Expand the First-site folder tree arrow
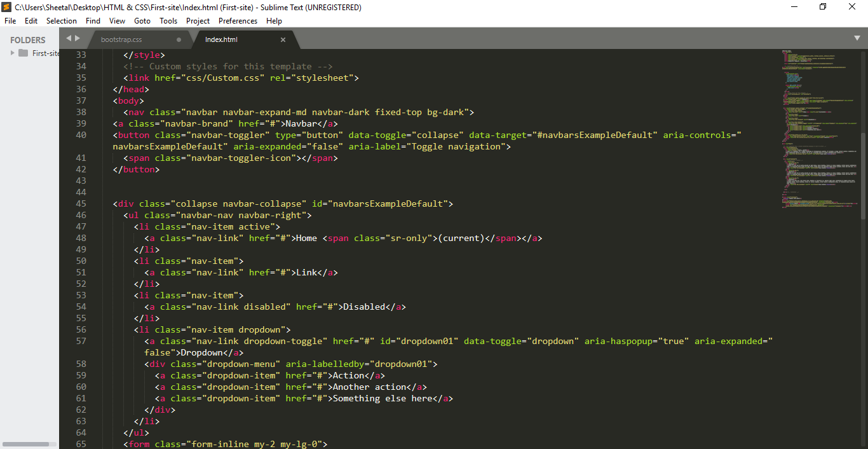This screenshot has height=449, width=868. pyautogui.click(x=13, y=53)
